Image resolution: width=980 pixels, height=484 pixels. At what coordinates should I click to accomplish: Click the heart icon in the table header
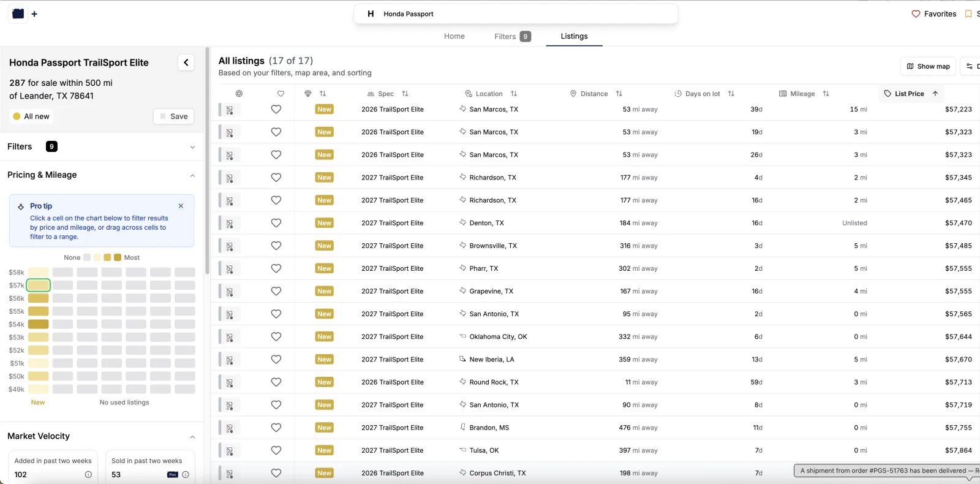pyautogui.click(x=281, y=94)
